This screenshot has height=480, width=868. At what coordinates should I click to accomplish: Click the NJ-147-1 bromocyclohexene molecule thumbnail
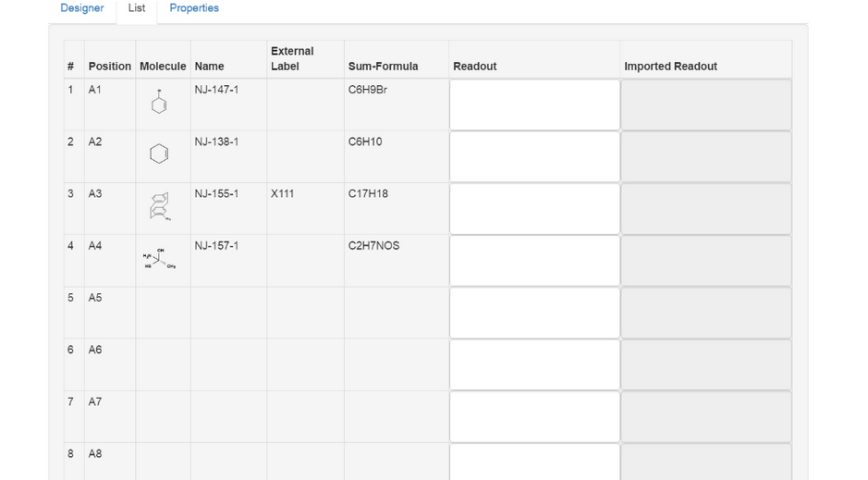159,103
